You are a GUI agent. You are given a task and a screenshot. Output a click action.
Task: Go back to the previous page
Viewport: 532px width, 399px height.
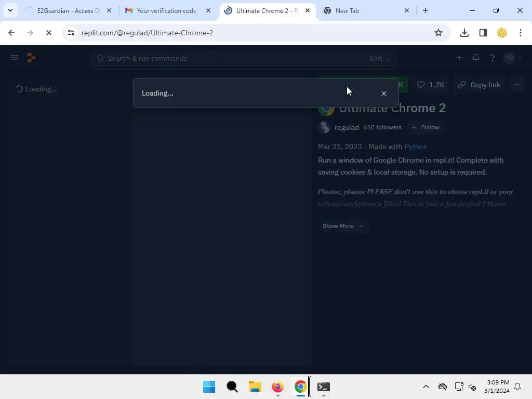11,33
